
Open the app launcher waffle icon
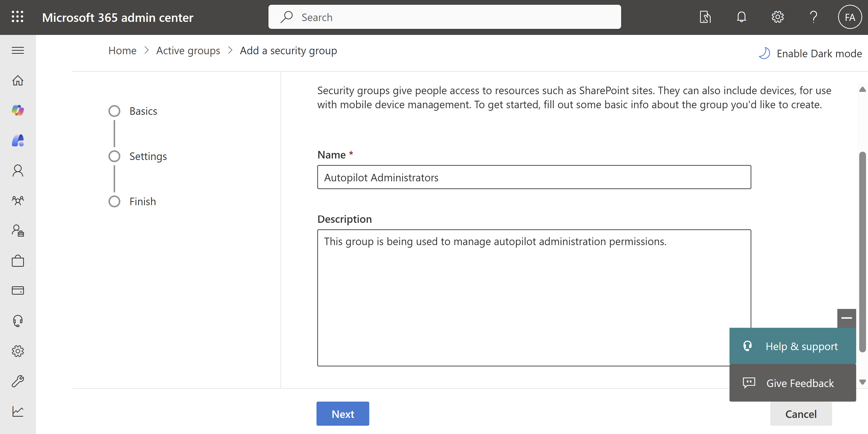[x=18, y=17]
